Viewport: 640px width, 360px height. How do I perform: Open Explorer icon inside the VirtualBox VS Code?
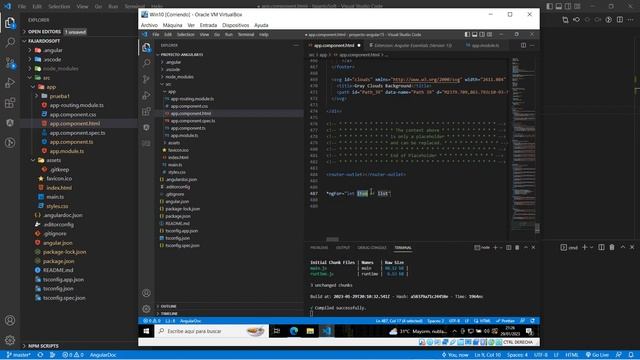point(147,47)
